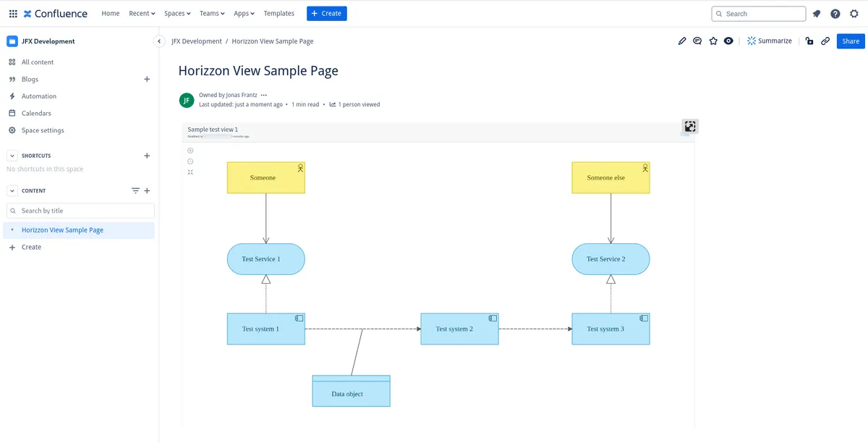The width and height of the screenshot is (868, 443).
Task: Open the Spaces dropdown
Action: coord(177,14)
